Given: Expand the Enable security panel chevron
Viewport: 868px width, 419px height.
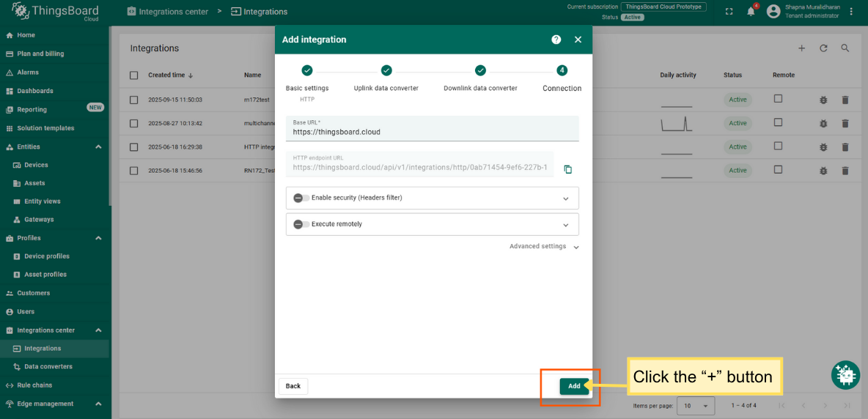Looking at the screenshot, I should [x=565, y=199].
